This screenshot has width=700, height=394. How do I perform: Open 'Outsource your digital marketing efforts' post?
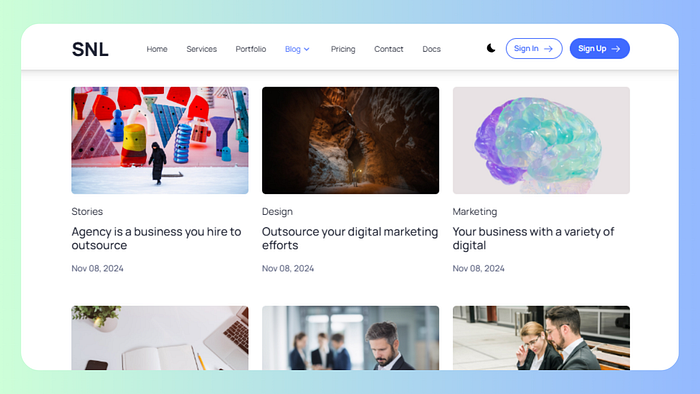350,238
